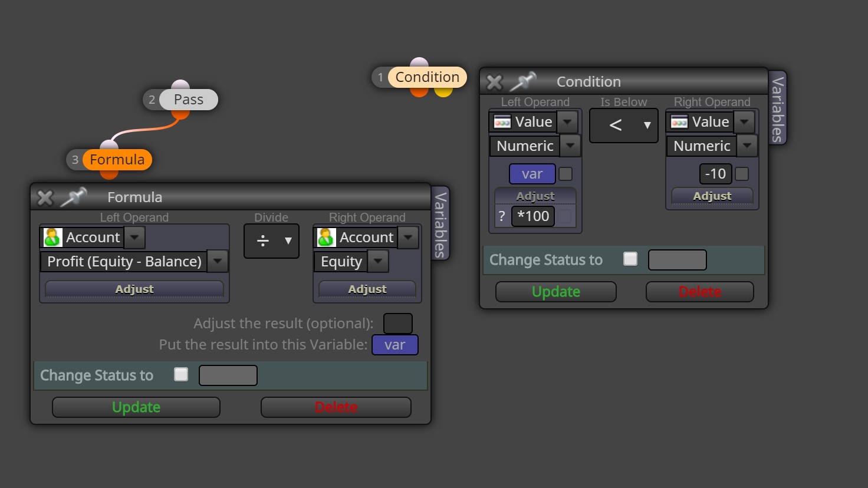Image resolution: width=868 pixels, height=488 pixels.
Task: Expand Account dropdown in Formula right operand
Action: click(408, 238)
